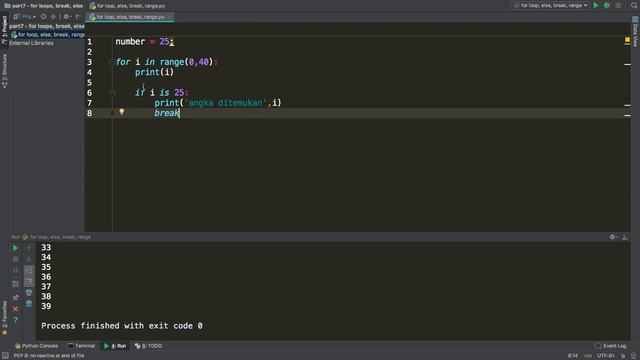Collapse the if block fold marker on line 6
640x360 pixels.
[x=111, y=93]
